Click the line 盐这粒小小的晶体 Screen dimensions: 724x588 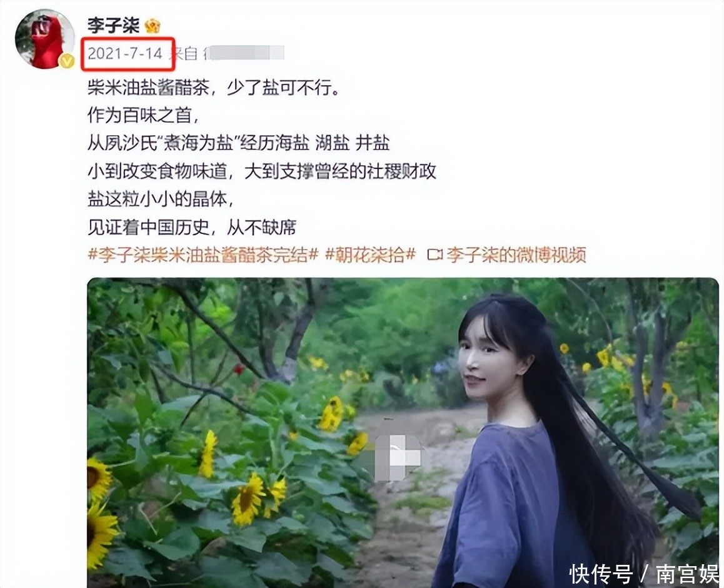161,199
